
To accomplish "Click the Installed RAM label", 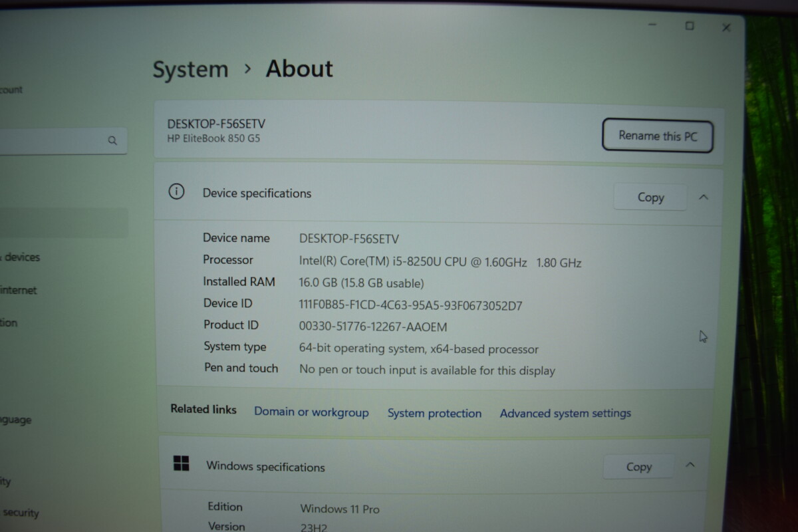I will 239,281.
